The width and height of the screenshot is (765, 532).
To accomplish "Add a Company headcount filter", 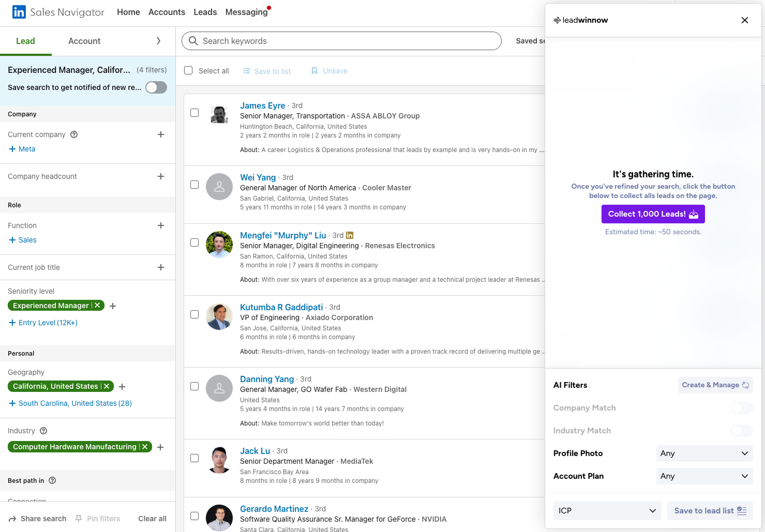I will pos(161,176).
